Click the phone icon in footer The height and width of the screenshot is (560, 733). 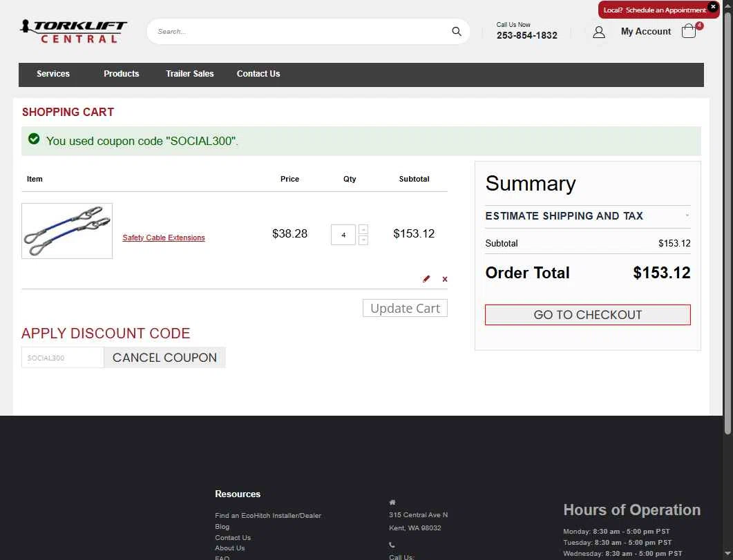392,545
